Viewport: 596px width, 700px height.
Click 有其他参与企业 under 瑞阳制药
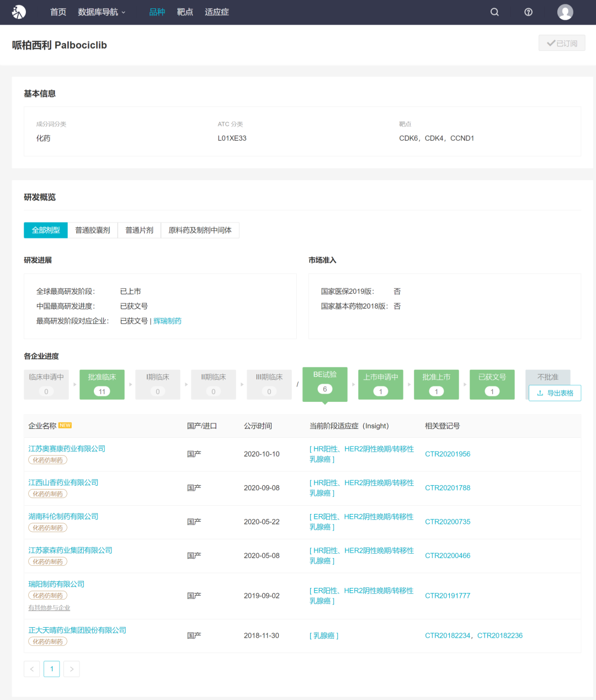(49, 608)
